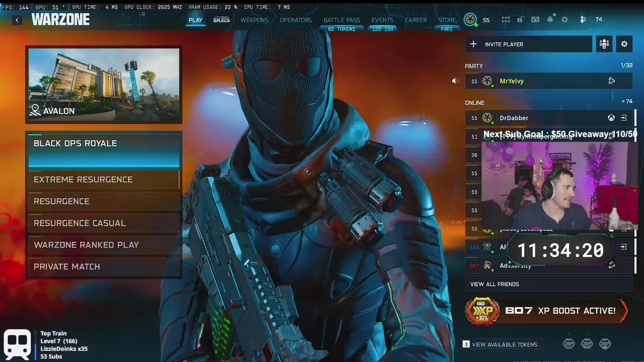Click VIEW ALL FRIENDS
Screen dimensions: 644x362
(x=548, y=284)
